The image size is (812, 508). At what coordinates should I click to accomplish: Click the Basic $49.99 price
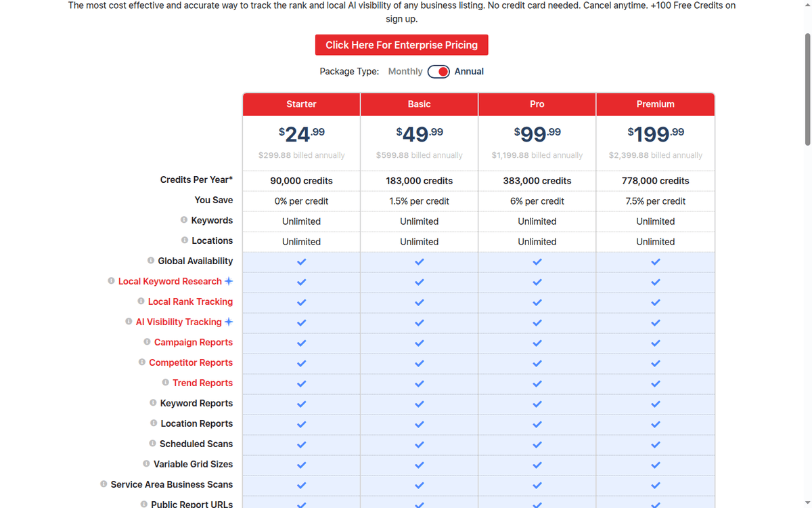tap(420, 133)
